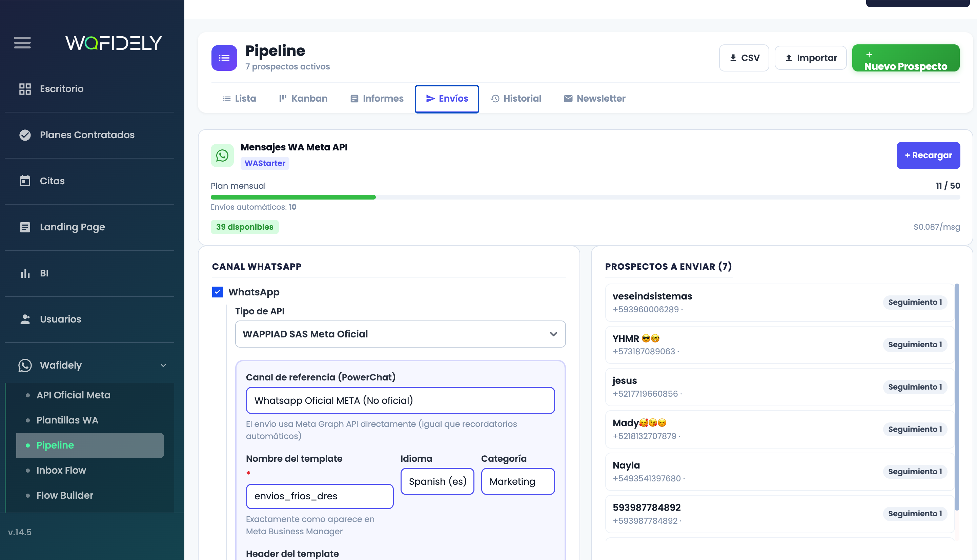977x560 pixels.
Task: Select the Marketing Categoría field
Action: click(x=518, y=481)
